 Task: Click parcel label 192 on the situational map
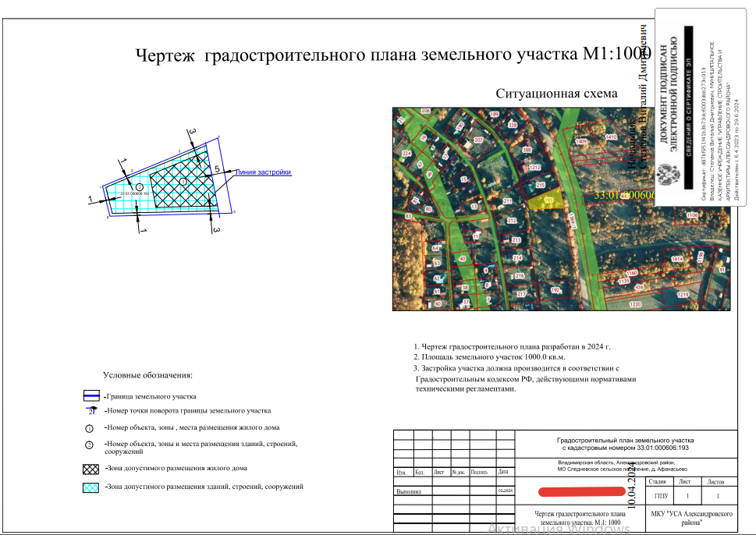point(555,290)
